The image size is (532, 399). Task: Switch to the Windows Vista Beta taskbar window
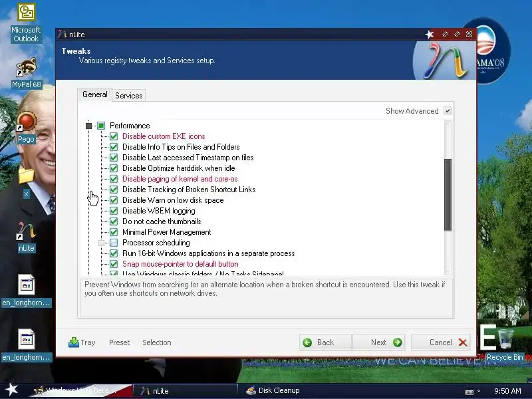80,390
